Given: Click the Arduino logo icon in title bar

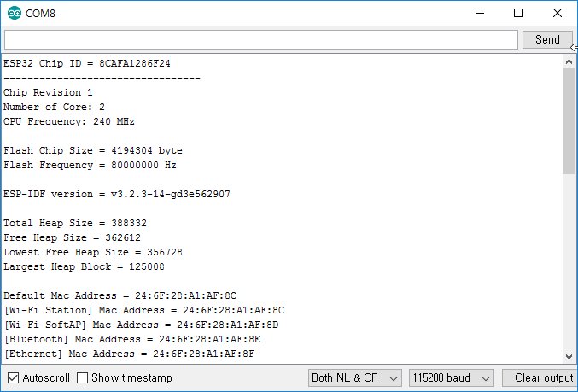Looking at the screenshot, I should pyautogui.click(x=15, y=14).
